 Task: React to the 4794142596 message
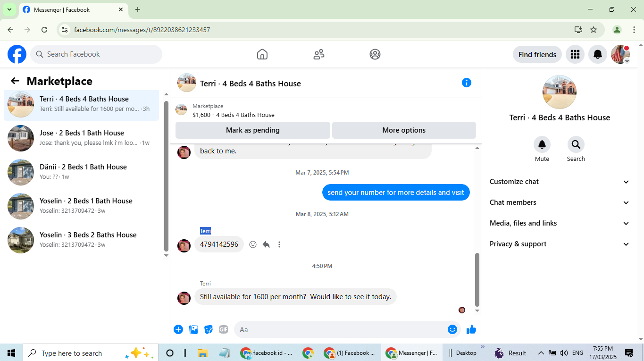253,244
